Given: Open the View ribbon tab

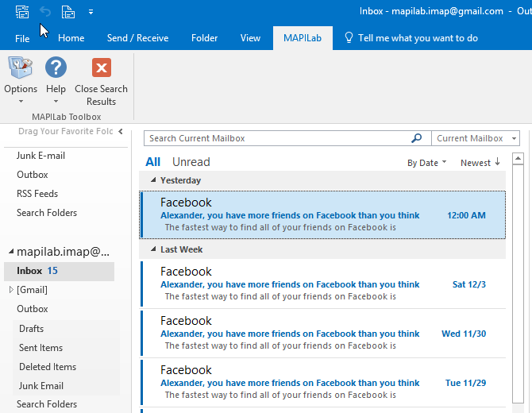Looking at the screenshot, I should [x=250, y=38].
